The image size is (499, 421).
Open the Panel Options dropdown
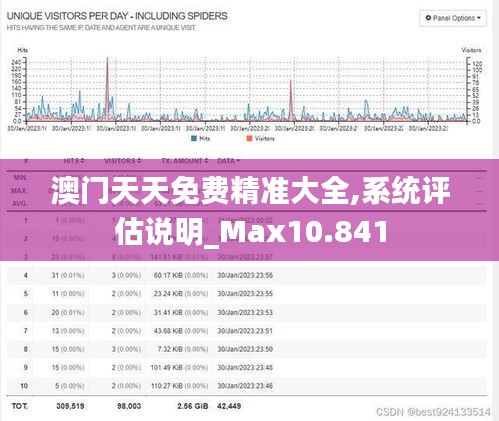click(453, 18)
